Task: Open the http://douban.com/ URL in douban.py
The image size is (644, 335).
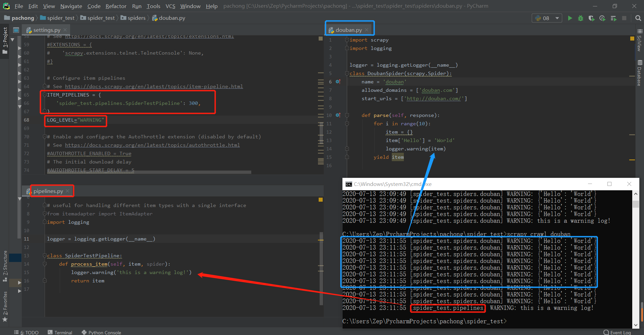Action: click(x=434, y=98)
